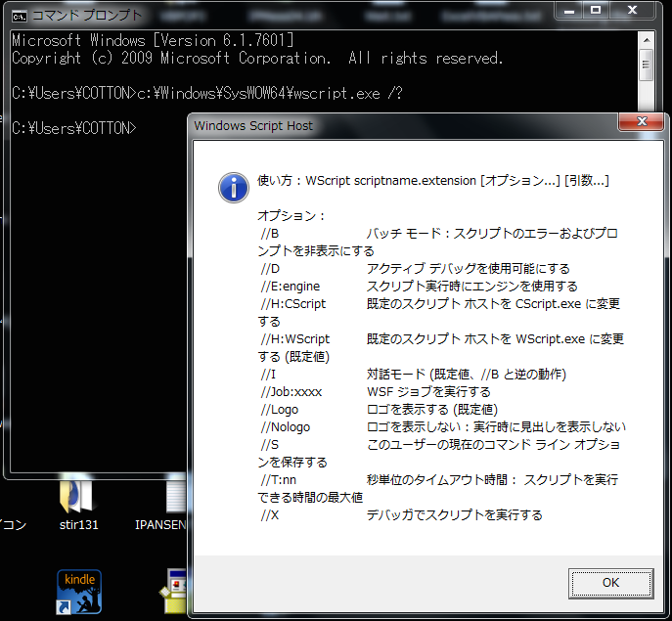This screenshot has width=672, height=621.
Task: Click the //S option text
Action: 270,444
